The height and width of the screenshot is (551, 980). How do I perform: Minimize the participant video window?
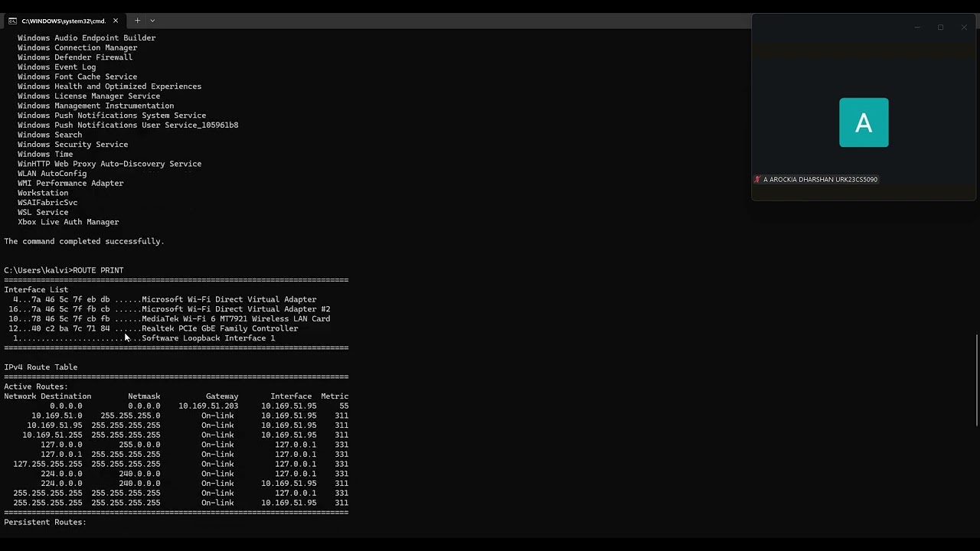pyautogui.click(x=917, y=28)
